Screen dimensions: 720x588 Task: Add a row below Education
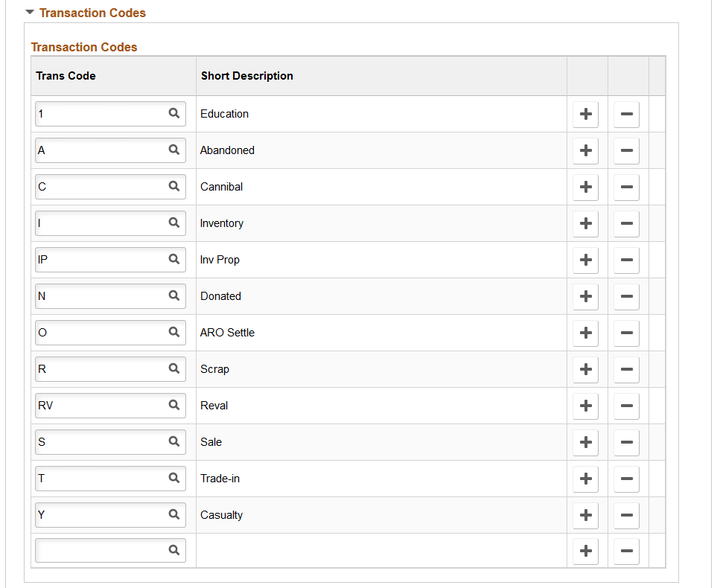[585, 114]
